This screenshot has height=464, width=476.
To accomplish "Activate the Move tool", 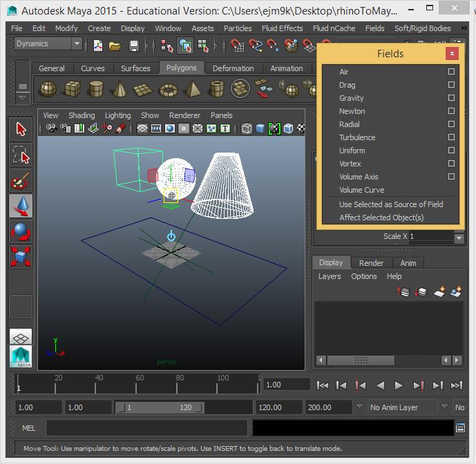I will tap(21, 206).
